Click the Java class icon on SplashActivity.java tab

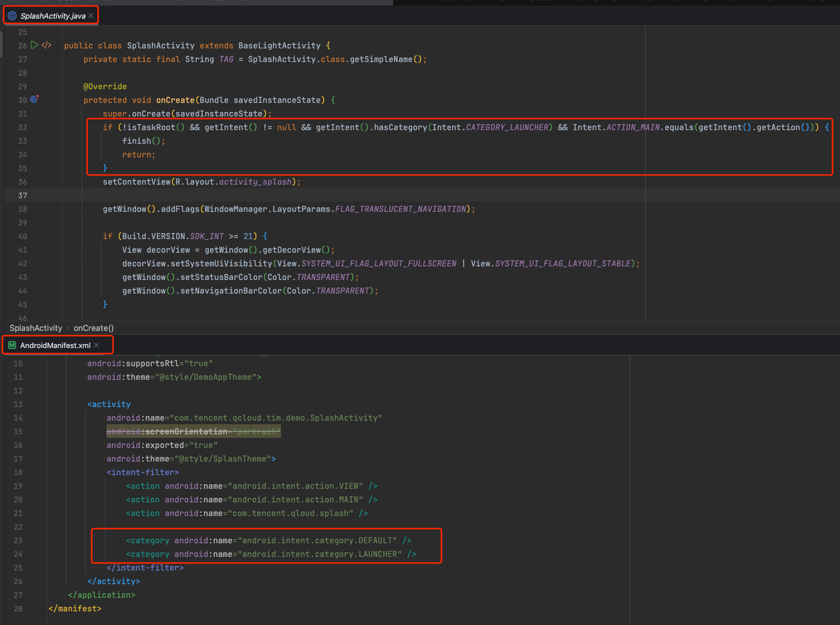12,16
